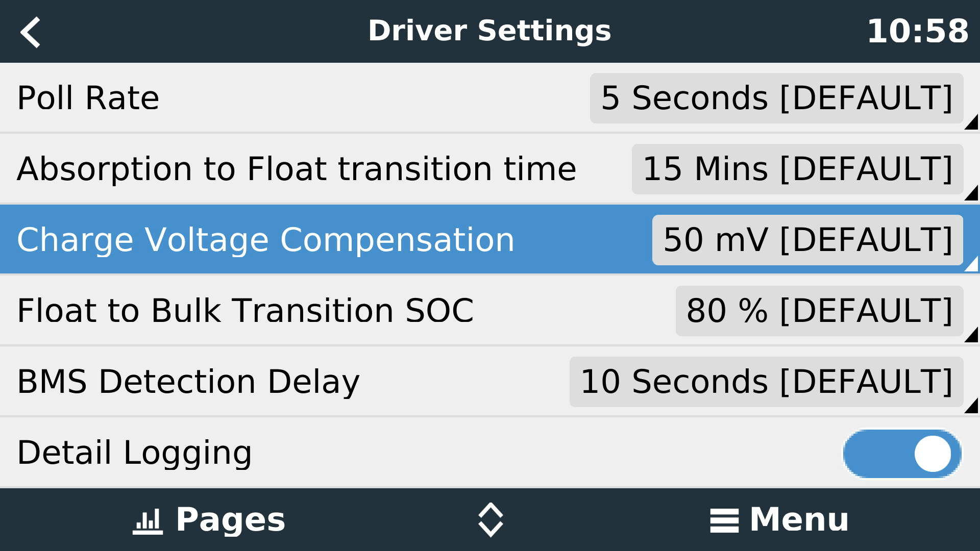This screenshot has height=551, width=980.
Task: Open the 15 Mins transition time dropdown
Action: click(797, 169)
